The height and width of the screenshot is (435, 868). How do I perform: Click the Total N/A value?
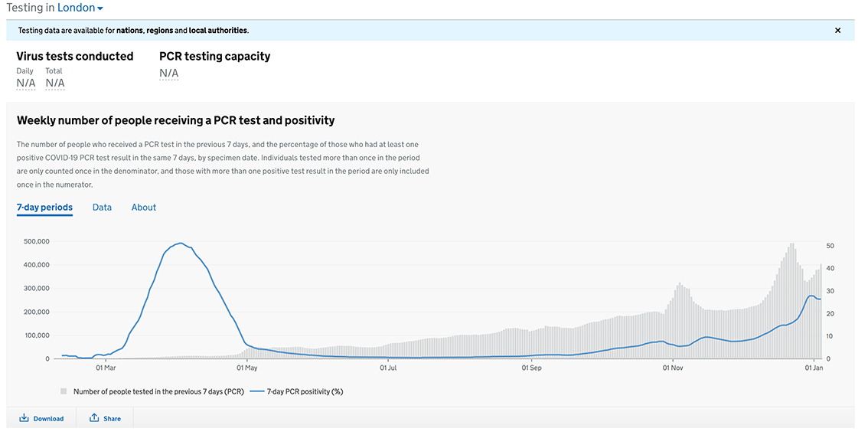[55, 83]
